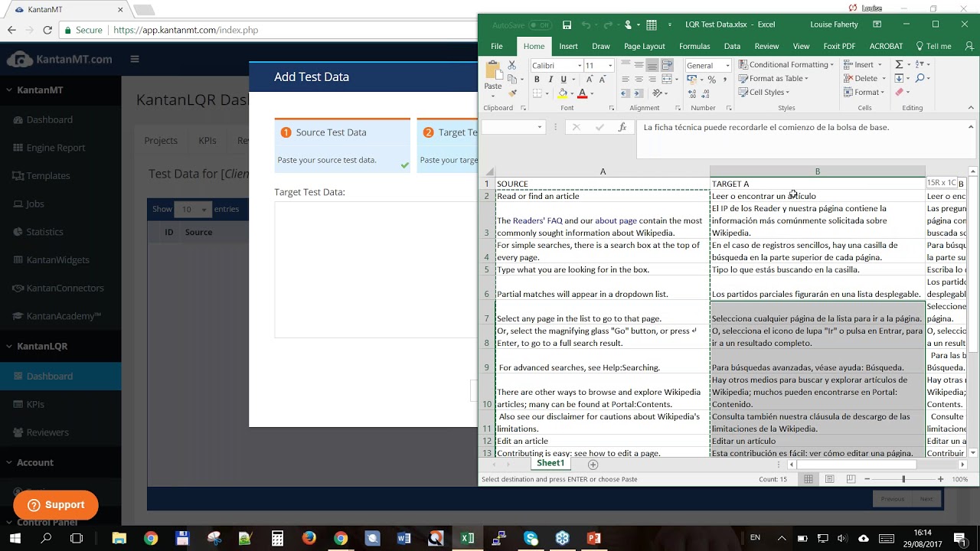Toggle italic formatting
Screen dimensions: 980x551
pyautogui.click(x=550, y=80)
